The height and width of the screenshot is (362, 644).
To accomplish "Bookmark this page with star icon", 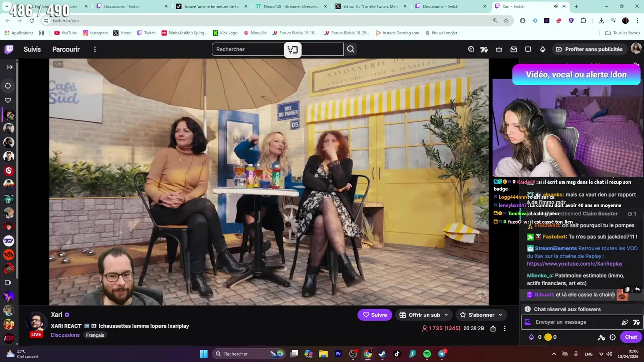I will 506,21.
